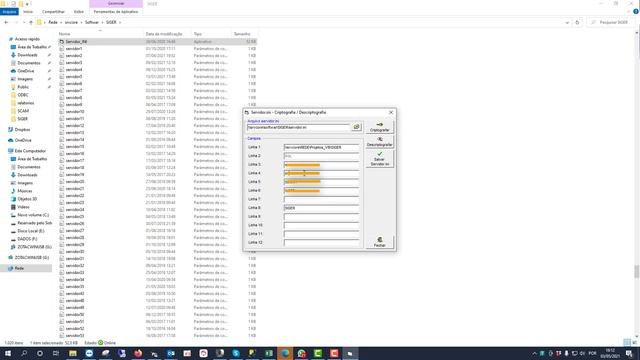The height and width of the screenshot is (360, 640).
Task: Sort by the Nome column header
Action: (x=64, y=34)
